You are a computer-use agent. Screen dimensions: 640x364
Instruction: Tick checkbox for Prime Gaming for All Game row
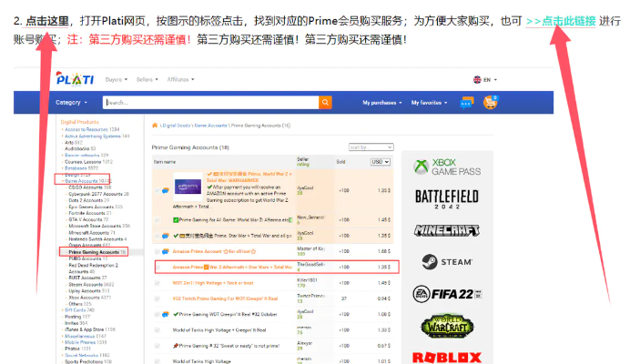pyautogui.click(x=157, y=220)
